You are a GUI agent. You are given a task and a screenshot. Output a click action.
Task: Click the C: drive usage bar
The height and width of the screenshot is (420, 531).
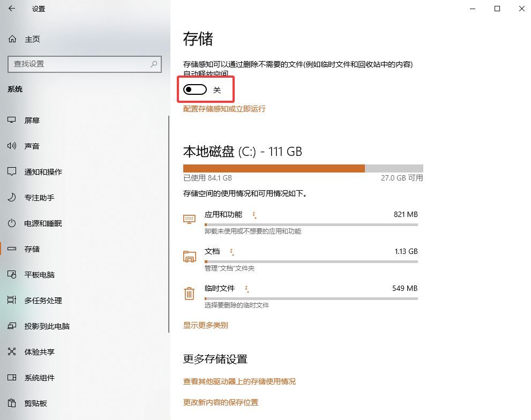303,168
